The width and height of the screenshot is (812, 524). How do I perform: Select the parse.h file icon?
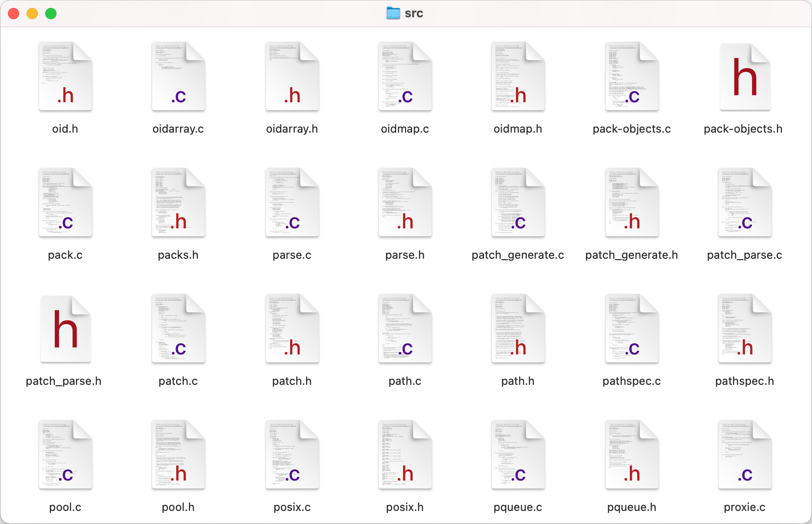[x=405, y=203]
